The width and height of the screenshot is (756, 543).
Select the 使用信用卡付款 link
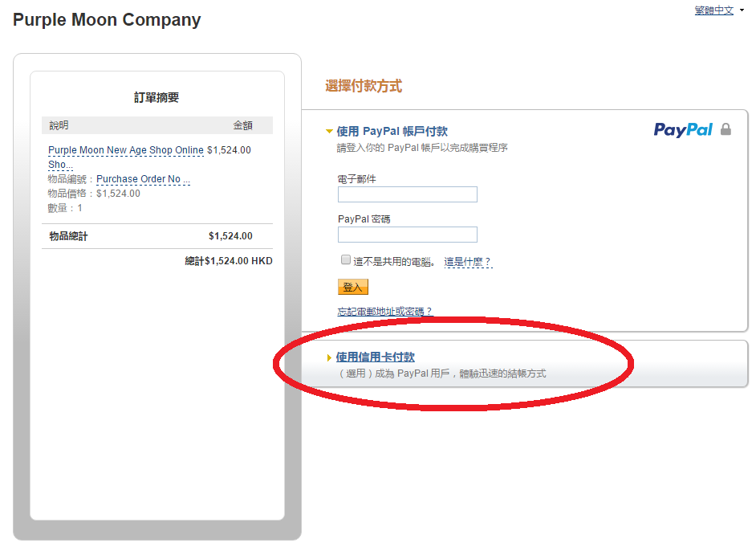pos(375,357)
